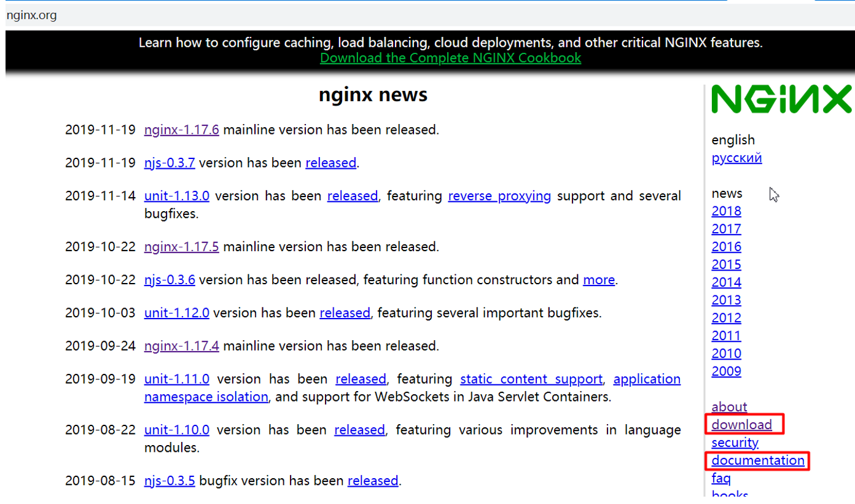Open the njs-0.3.6 link
The width and height of the screenshot is (855, 504).
[170, 279]
